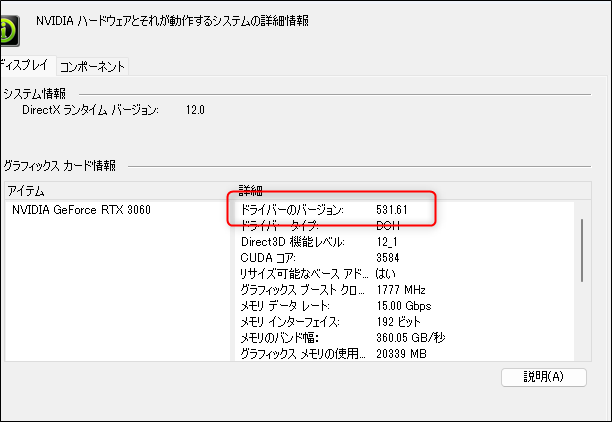
Task: Click the green NVIDIA info icon
Action: coord(9,31)
